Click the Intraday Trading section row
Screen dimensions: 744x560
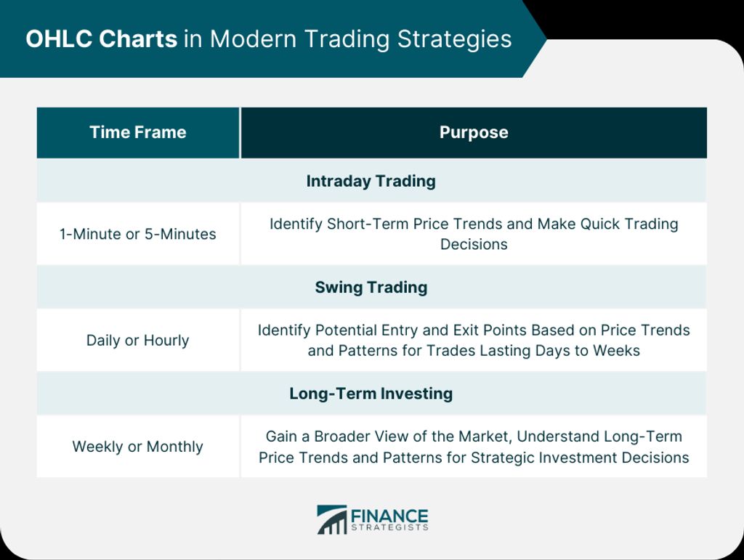pos(371,181)
